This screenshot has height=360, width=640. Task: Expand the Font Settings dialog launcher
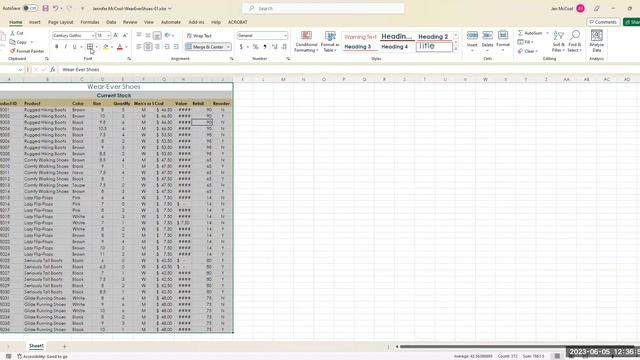[129, 59]
